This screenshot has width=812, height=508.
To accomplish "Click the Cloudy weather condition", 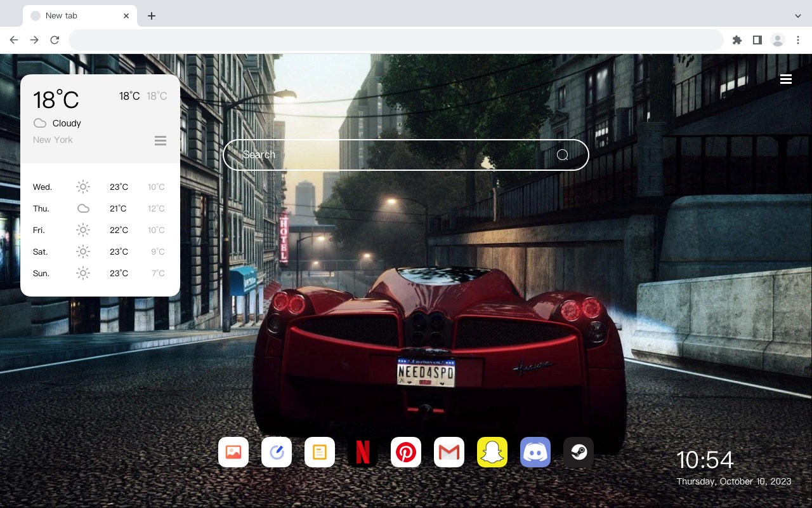I will [67, 123].
